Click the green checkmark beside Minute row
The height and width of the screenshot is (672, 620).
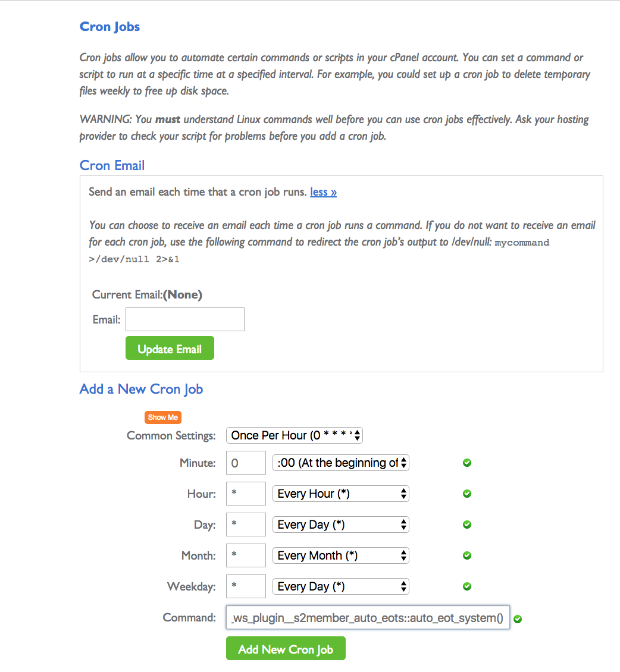[467, 463]
